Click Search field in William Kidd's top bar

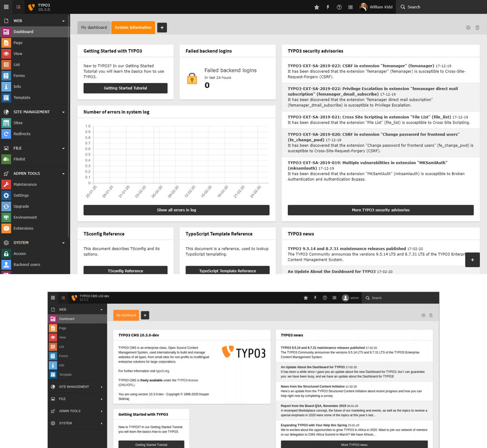pyautogui.click(x=442, y=7)
